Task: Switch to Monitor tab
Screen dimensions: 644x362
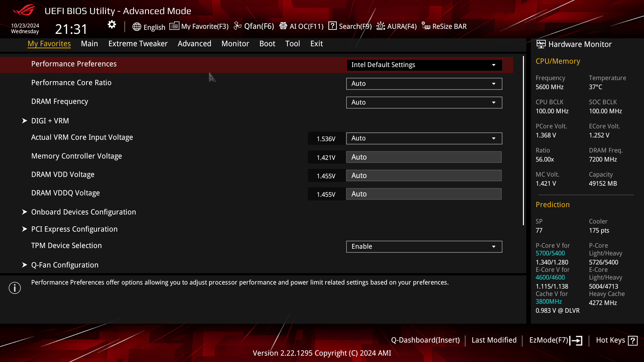Action: pos(235,44)
